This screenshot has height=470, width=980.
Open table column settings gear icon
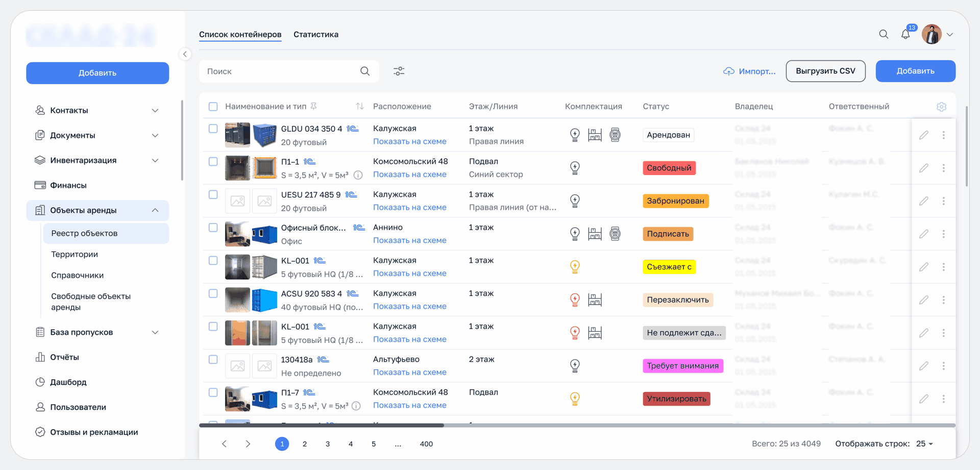(x=942, y=107)
